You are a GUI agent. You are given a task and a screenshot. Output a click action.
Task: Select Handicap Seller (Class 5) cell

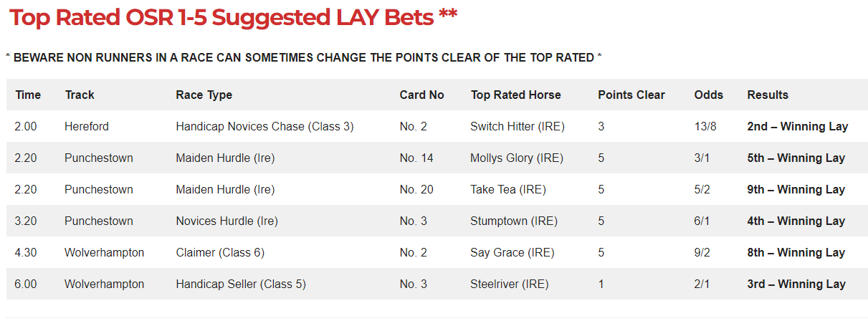pos(241,284)
